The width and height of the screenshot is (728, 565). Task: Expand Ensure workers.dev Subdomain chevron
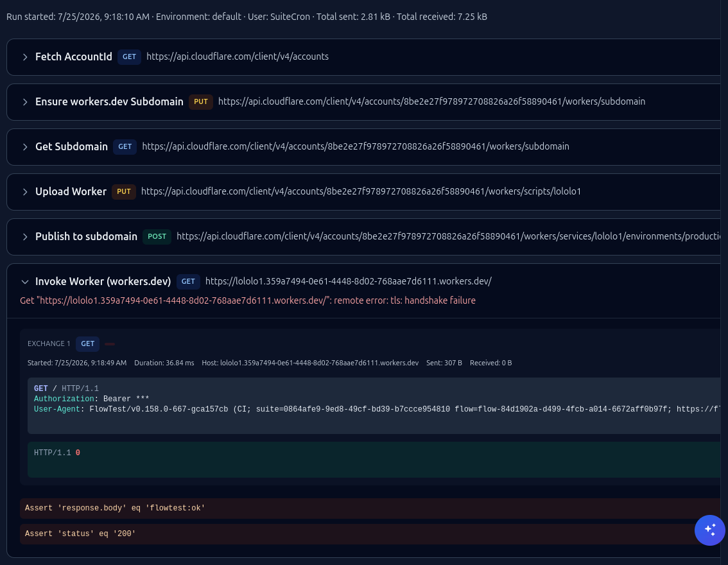25,102
